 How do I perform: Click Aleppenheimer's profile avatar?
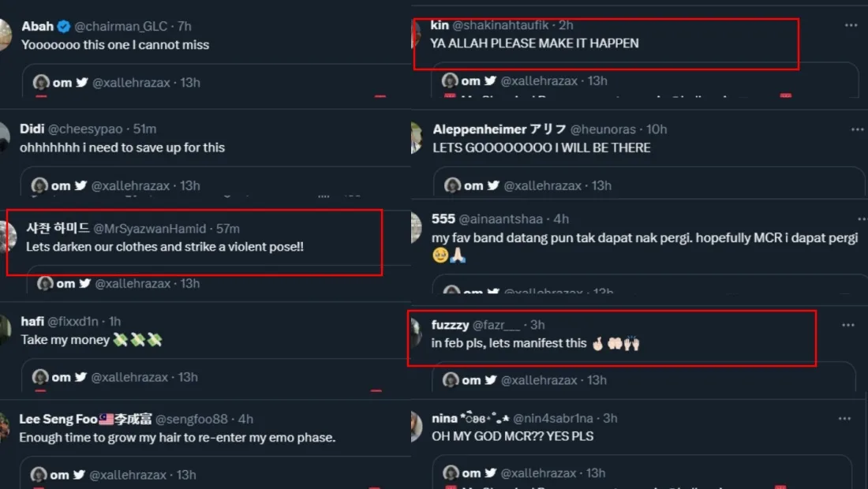tap(416, 138)
